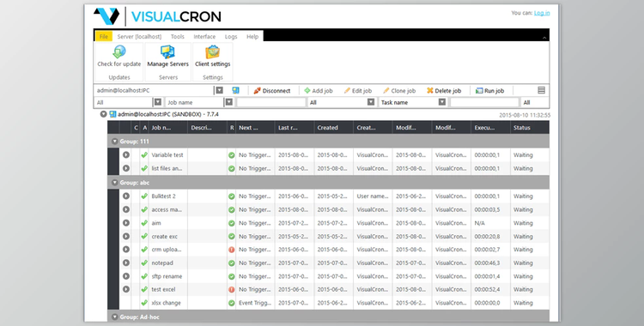The width and height of the screenshot is (644, 326).
Task: Click the red error result icon for test excel
Action: pyautogui.click(x=232, y=289)
